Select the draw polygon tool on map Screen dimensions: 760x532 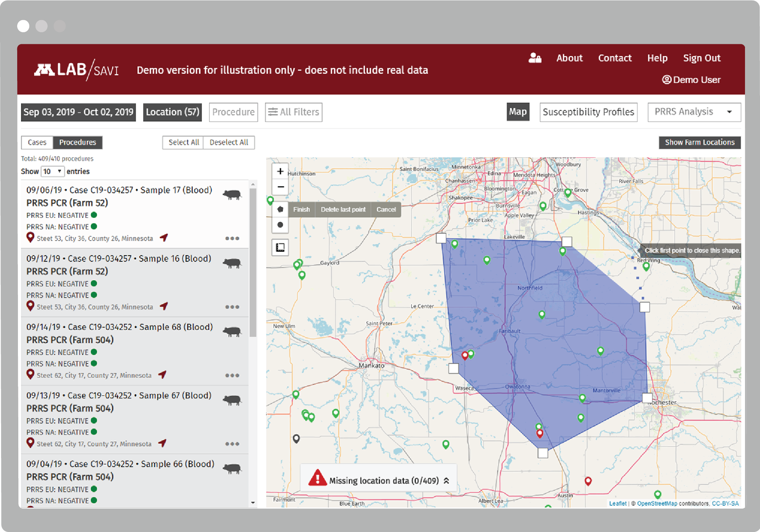point(280,210)
